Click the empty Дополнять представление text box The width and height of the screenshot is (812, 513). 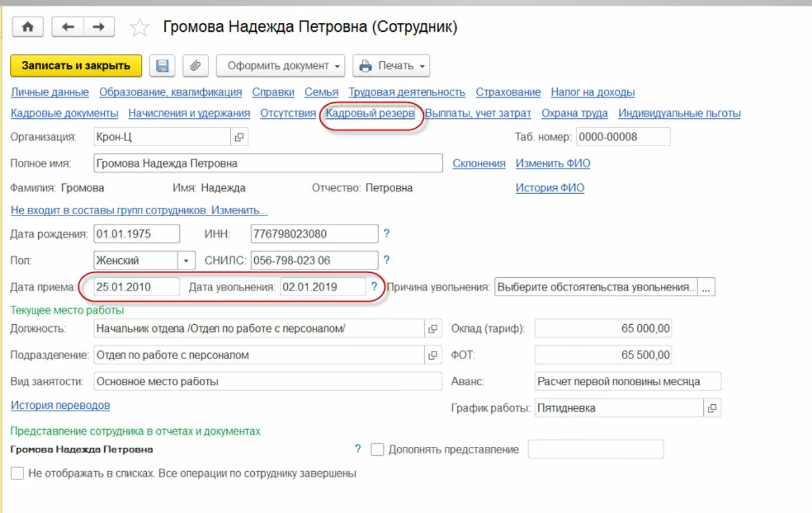tap(596, 449)
